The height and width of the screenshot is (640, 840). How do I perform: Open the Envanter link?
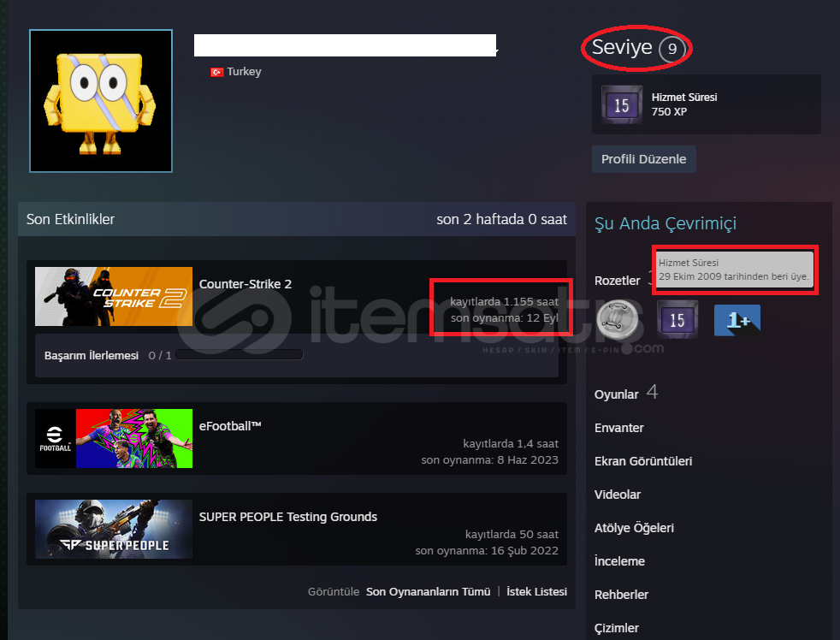click(x=618, y=428)
